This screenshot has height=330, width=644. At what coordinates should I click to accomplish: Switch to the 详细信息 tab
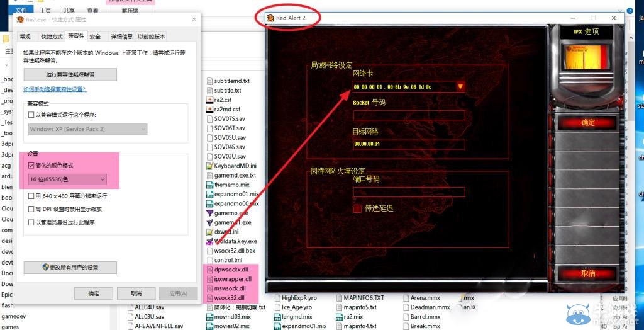121,37
